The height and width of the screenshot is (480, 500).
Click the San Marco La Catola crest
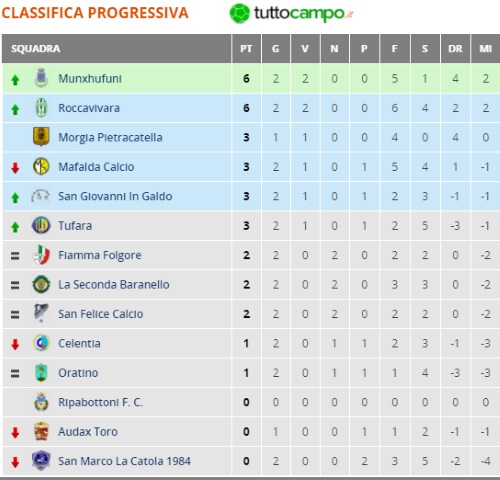(x=41, y=460)
